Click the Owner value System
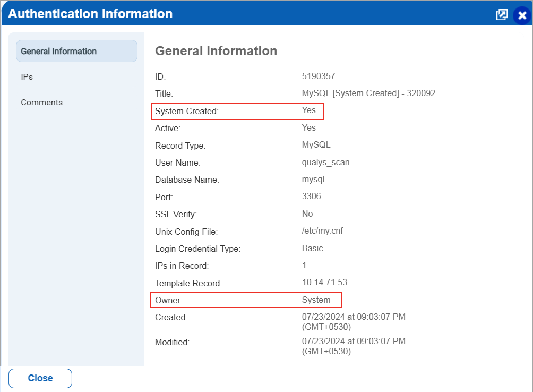This screenshot has height=392, width=533. click(316, 300)
